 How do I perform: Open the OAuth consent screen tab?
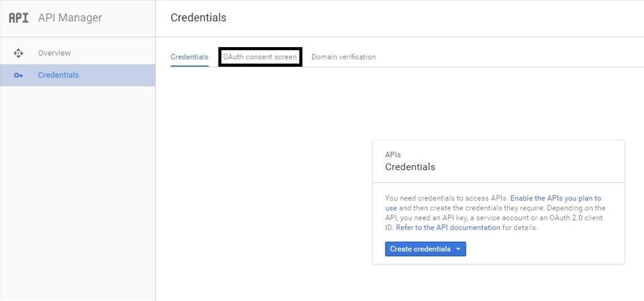pos(260,57)
